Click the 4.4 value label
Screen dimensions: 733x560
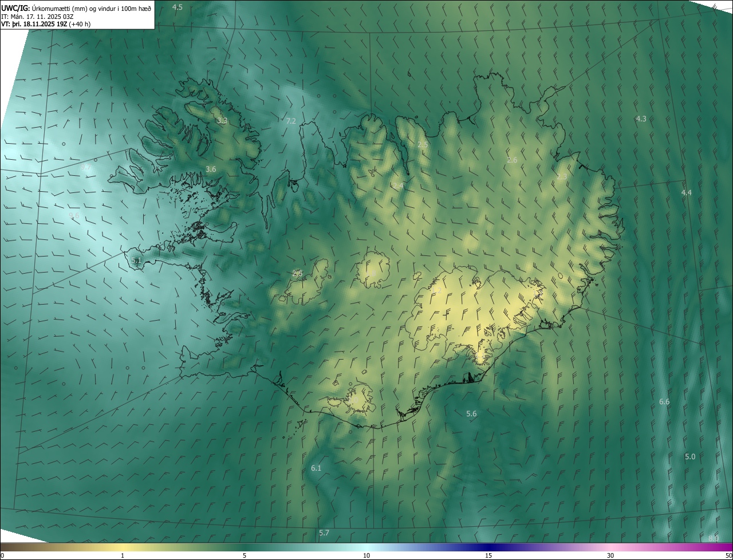pos(686,192)
